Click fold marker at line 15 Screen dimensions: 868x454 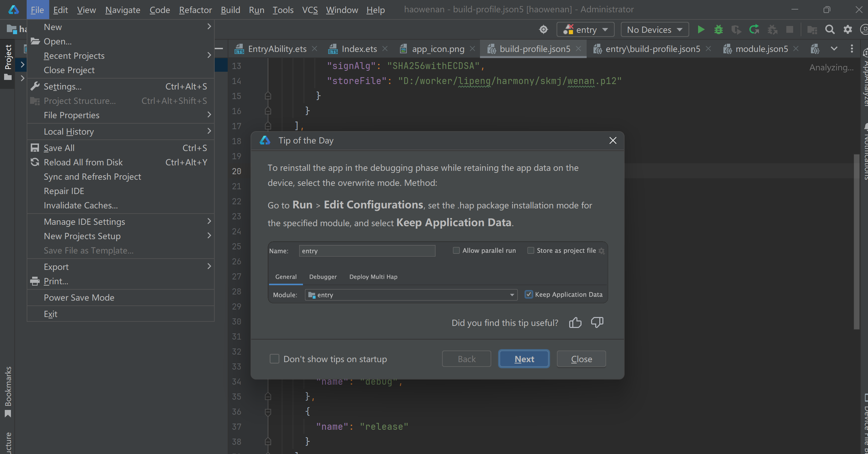(268, 96)
